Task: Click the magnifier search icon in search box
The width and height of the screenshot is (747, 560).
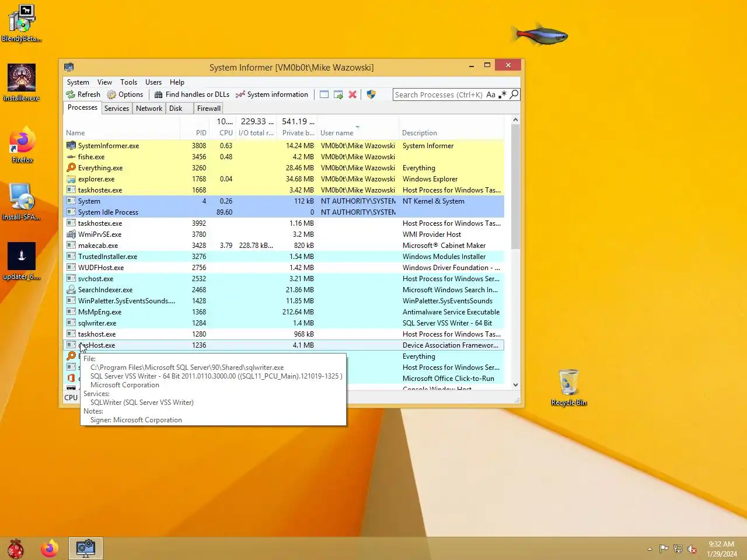Action: tap(514, 94)
